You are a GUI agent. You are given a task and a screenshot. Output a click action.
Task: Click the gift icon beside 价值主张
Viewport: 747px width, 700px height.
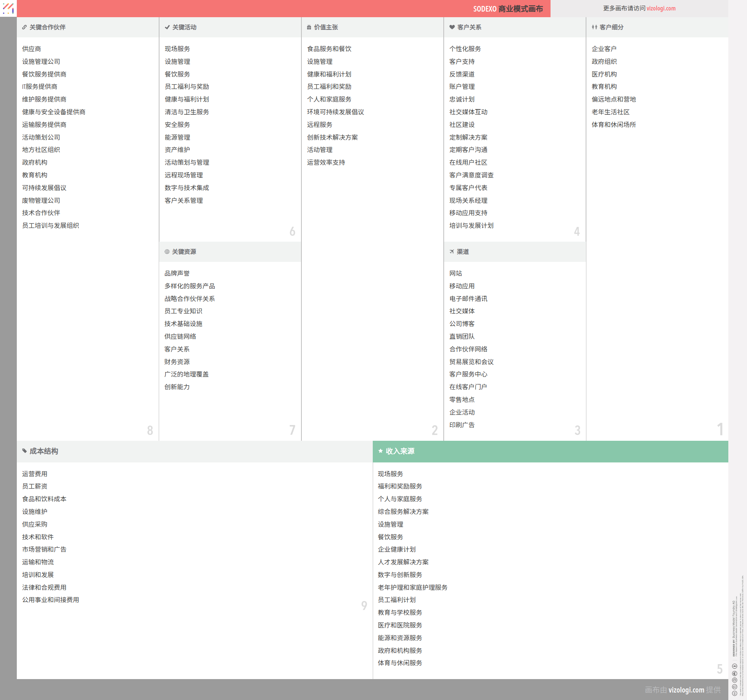tap(309, 27)
